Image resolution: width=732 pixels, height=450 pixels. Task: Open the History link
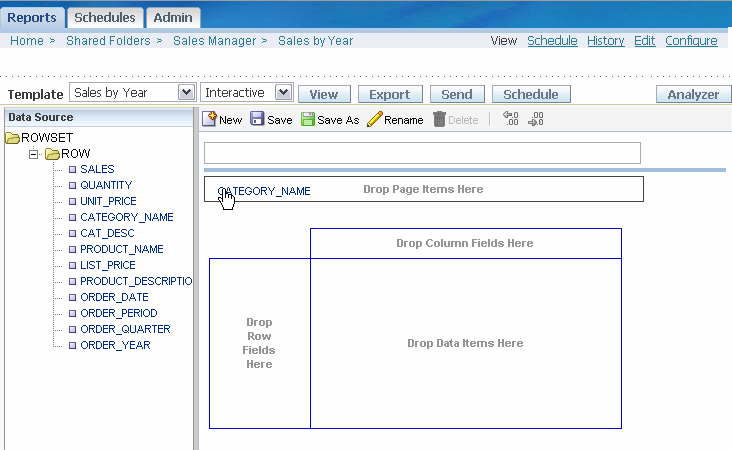click(x=605, y=41)
